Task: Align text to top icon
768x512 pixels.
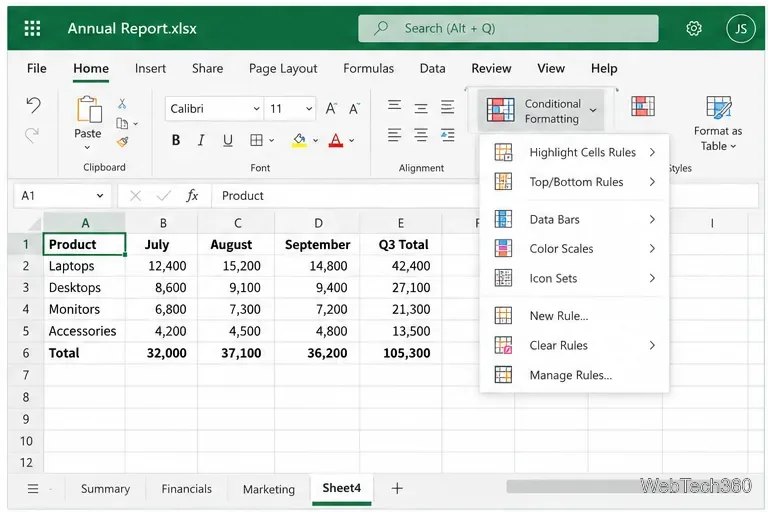Action: 395,106
